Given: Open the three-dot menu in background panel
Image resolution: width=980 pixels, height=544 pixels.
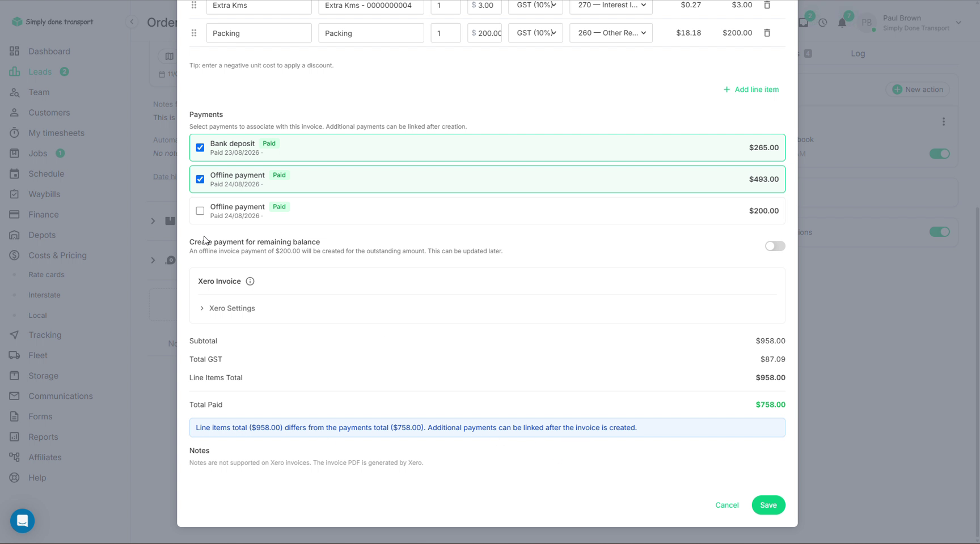Looking at the screenshot, I should 943,122.
